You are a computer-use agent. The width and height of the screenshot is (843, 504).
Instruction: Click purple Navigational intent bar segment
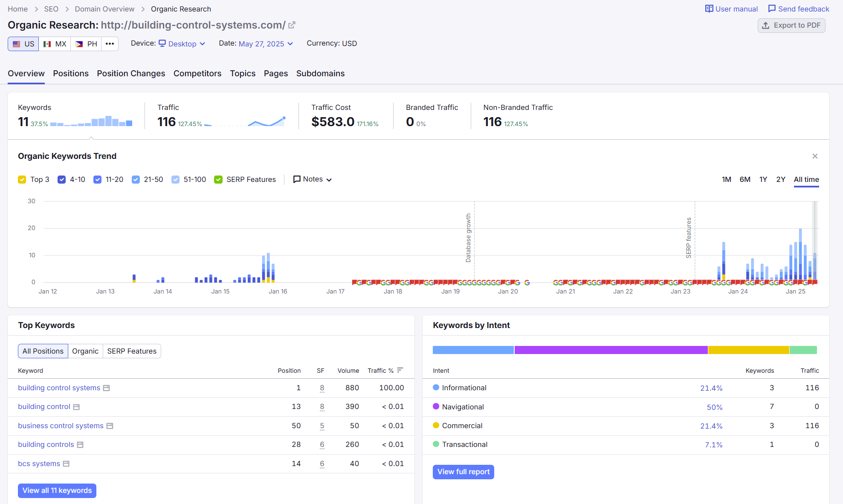point(611,350)
